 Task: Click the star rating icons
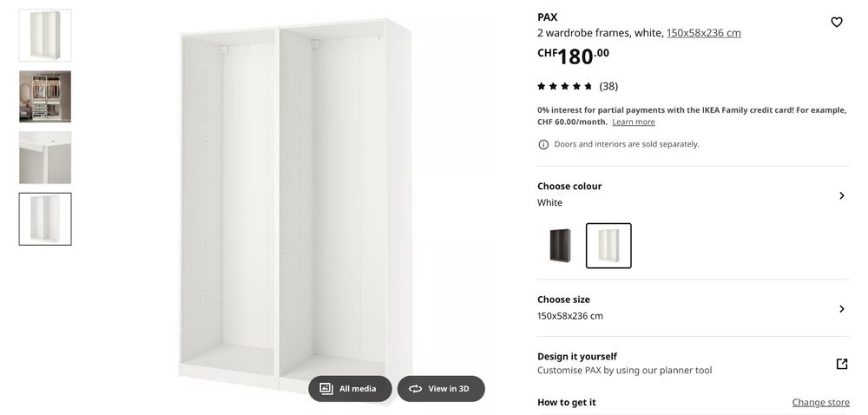point(565,86)
